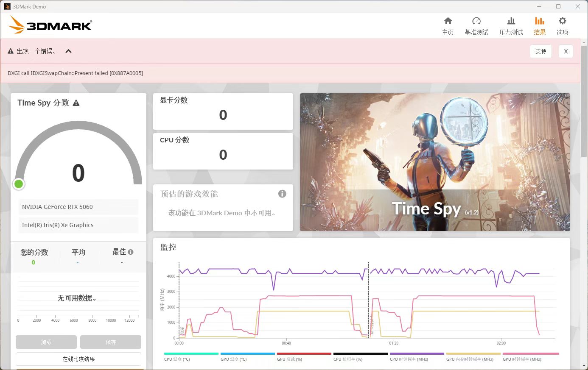Click the green score gauge marker
The height and width of the screenshot is (370, 588).
tap(19, 184)
